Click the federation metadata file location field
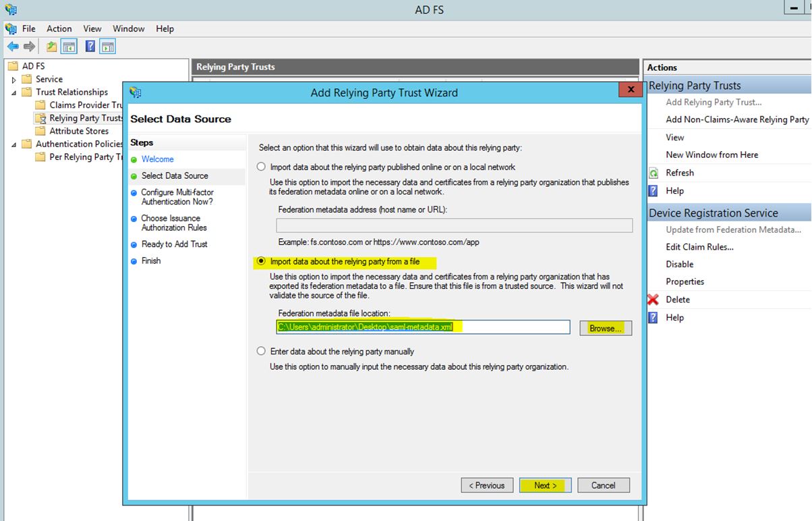Viewport: 812px width, 521px height. point(423,327)
